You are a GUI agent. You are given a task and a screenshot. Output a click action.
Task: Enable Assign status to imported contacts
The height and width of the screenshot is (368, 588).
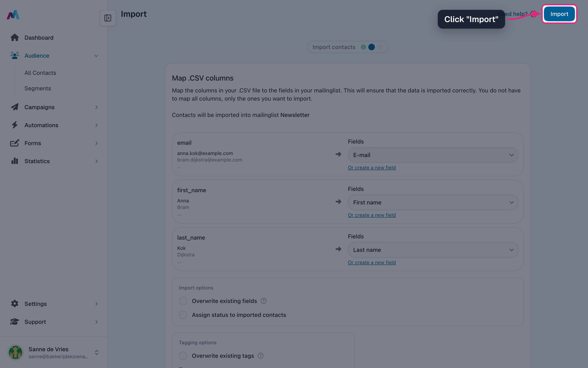(183, 315)
